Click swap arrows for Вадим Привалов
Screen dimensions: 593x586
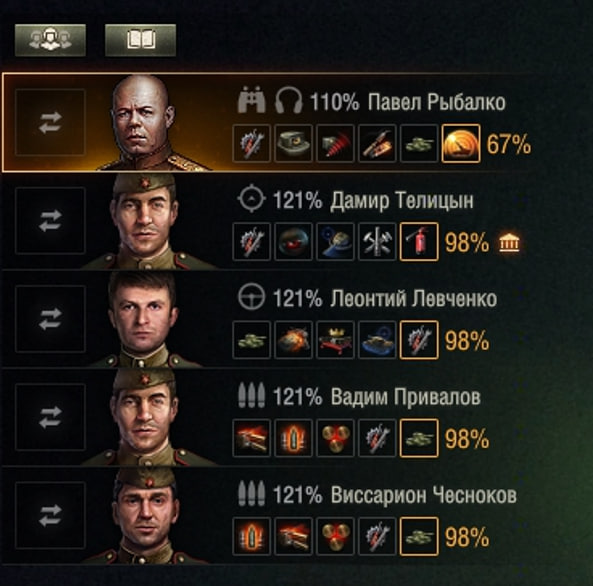tap(50, 417)
